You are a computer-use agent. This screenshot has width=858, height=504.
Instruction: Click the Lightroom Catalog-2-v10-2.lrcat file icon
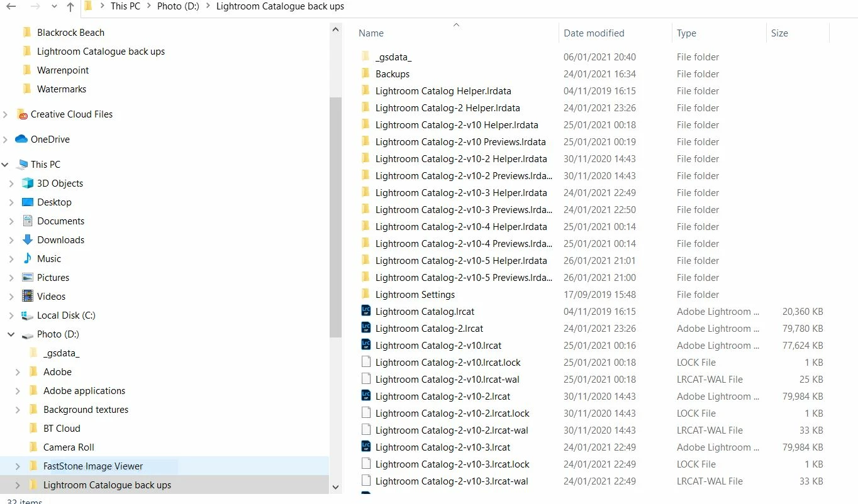(x=366, y=395)
